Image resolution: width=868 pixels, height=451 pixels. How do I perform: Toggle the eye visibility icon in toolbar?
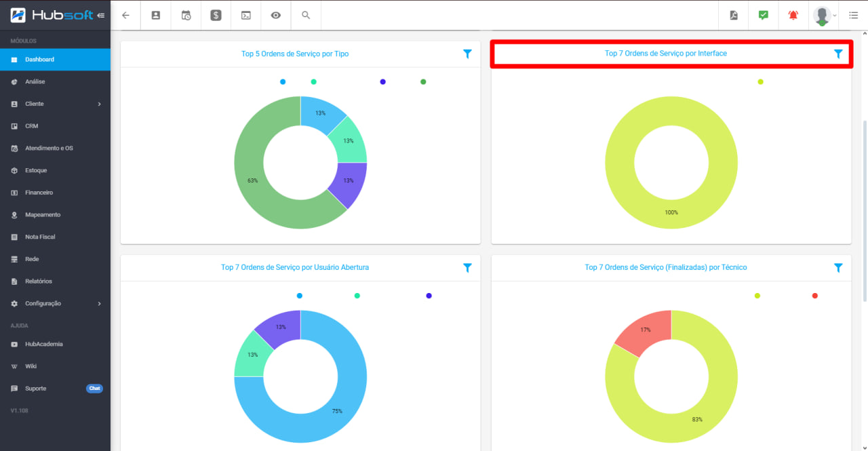pos(276,15)
